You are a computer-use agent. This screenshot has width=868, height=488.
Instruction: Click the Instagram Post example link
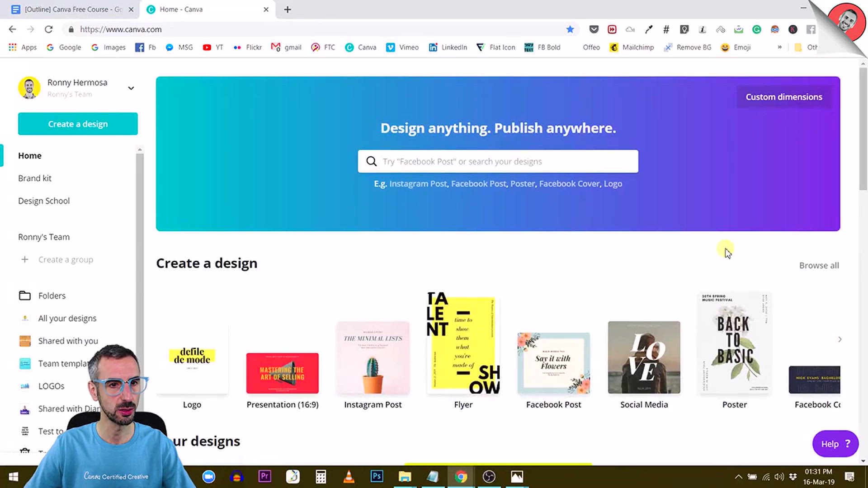[x=418, y=183]
